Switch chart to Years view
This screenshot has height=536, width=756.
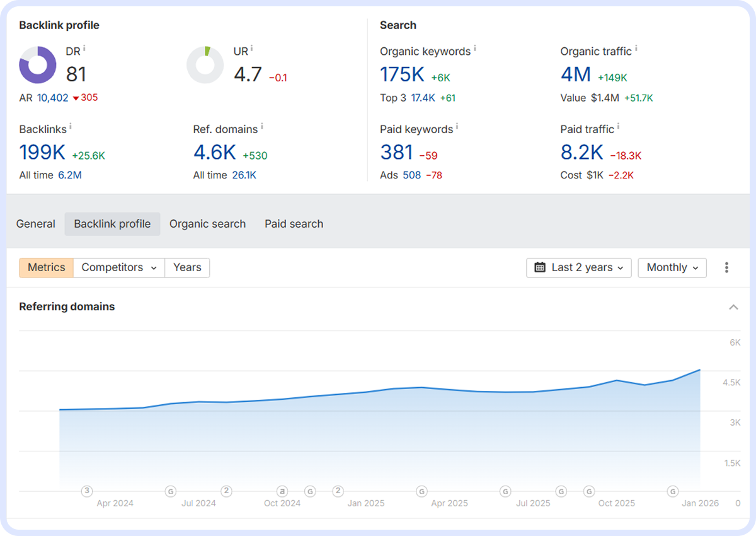(187, 267)
